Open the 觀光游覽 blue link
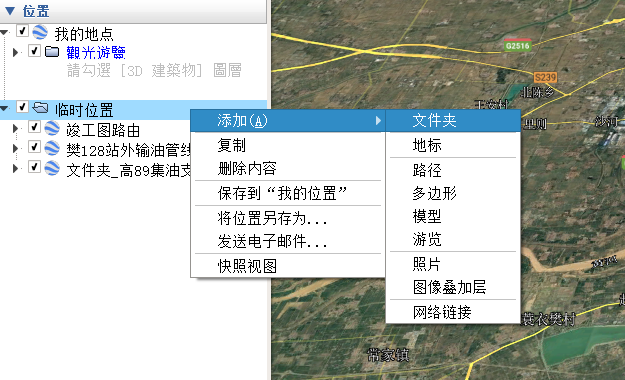The height and width of the screenshot is (380, 625). coord(96,52)
